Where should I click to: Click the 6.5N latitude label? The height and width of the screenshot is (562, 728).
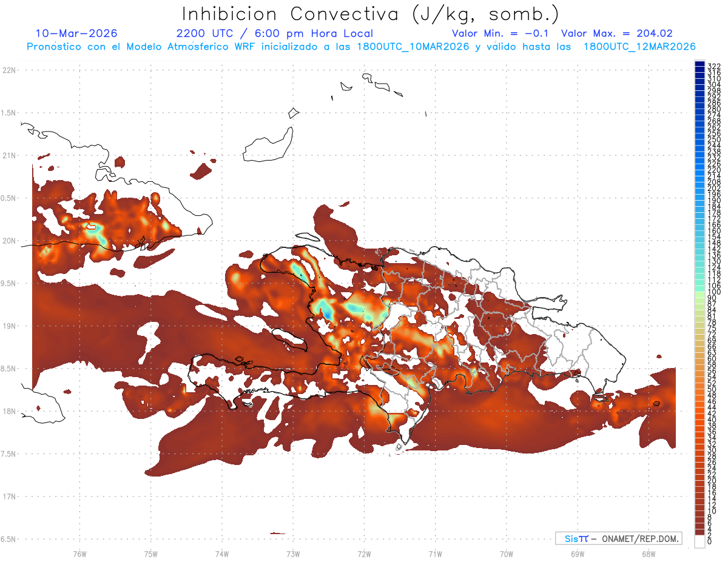tap(8, 539)
